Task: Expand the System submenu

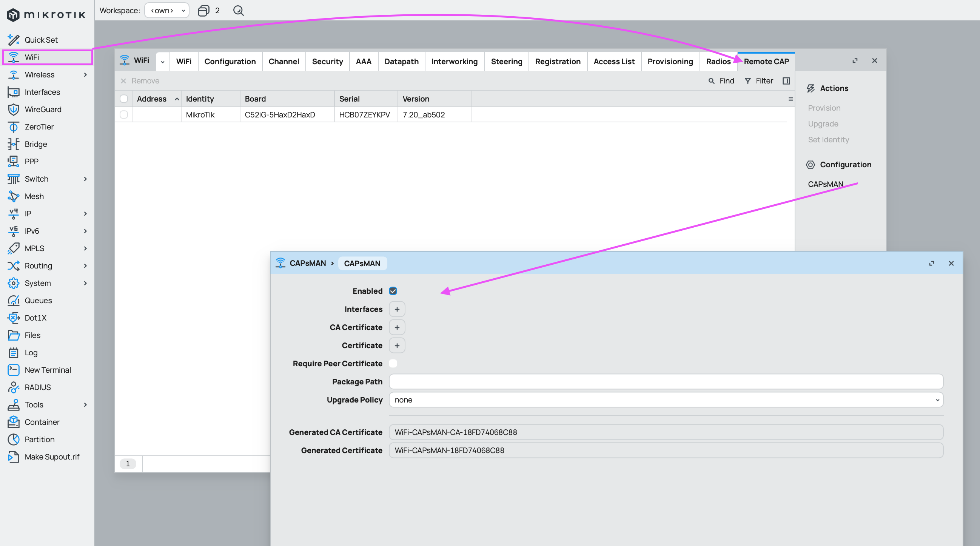Action: click(x=85, y=283)
